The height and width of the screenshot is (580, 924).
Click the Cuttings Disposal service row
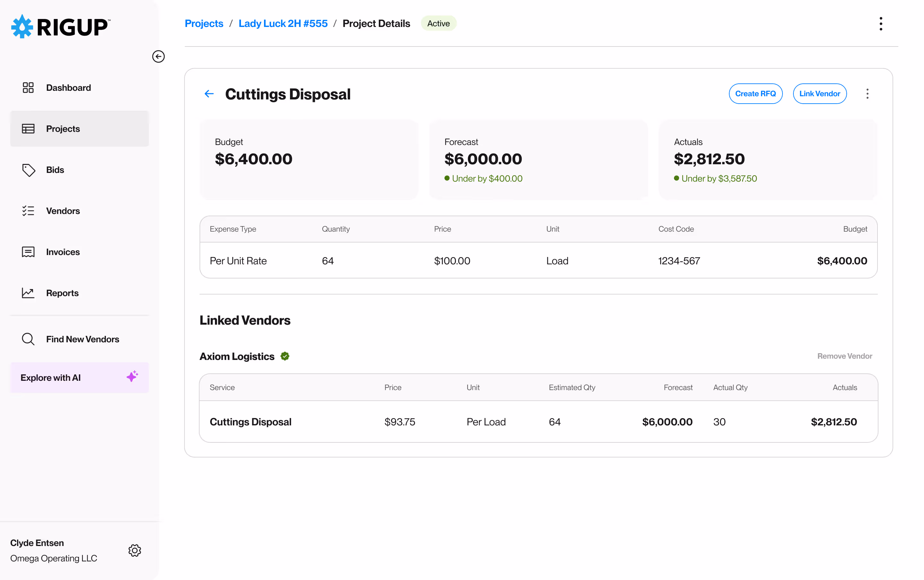pyautogui.click(x=538, y=422)
